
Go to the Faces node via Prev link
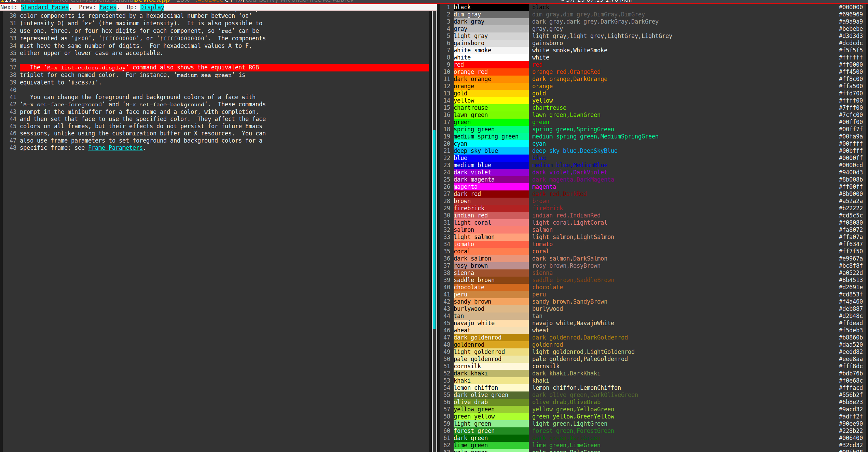pyautogui.click(x=108, y=7)
